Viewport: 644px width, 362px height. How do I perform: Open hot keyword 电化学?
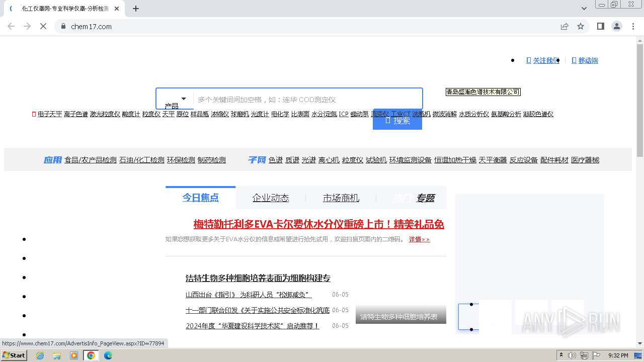(x=280, y=114)
